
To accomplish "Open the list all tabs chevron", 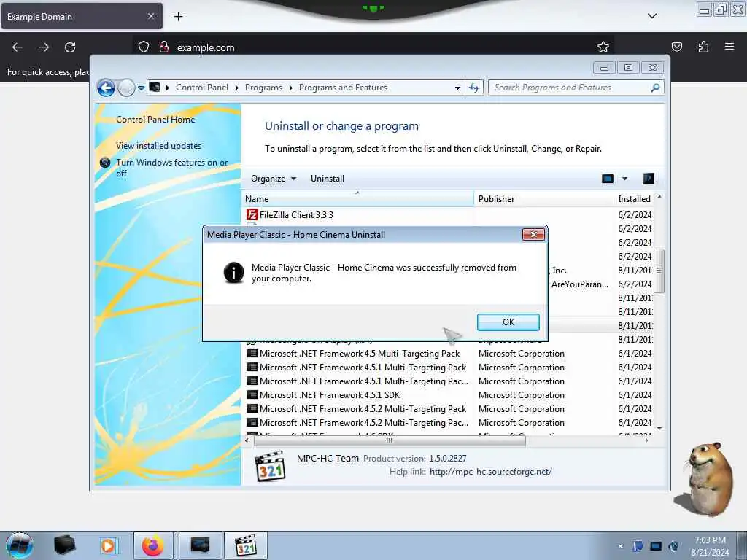I will (652, 16).
